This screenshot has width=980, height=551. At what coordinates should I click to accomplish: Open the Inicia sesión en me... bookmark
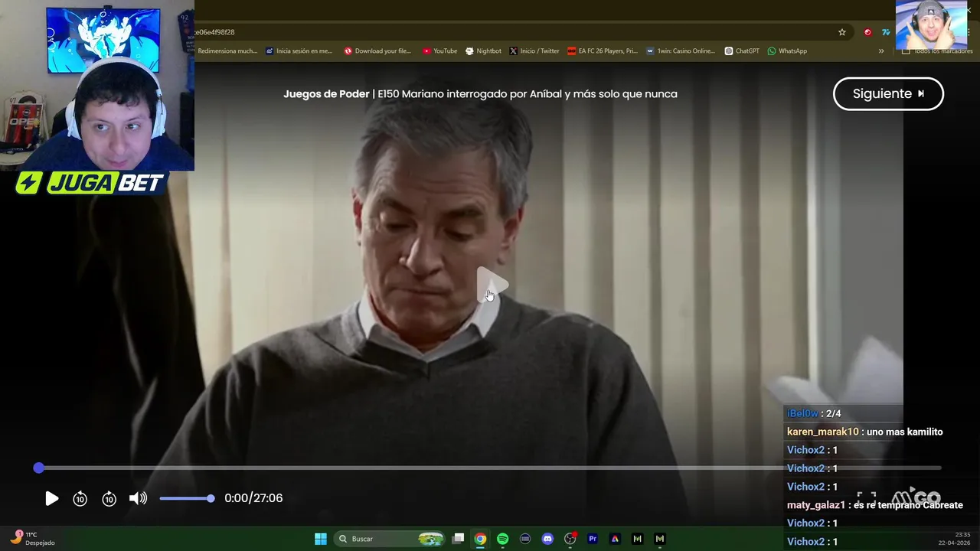pos(299,51)
